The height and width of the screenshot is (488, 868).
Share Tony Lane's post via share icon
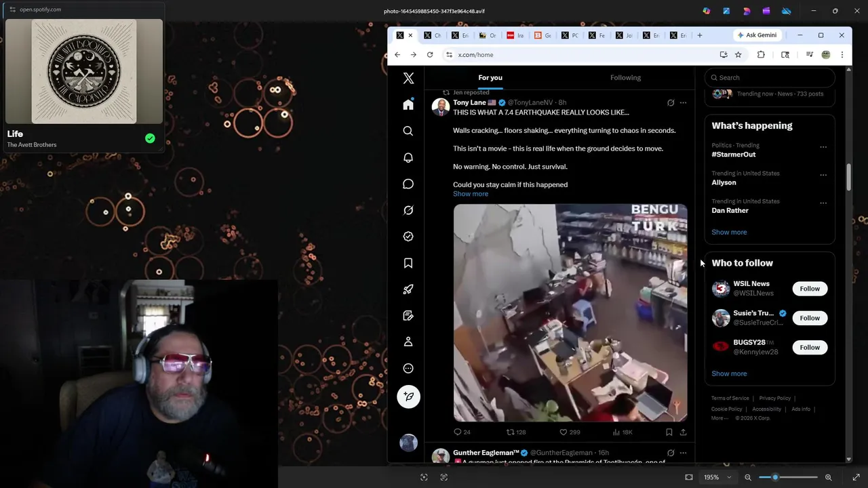click(x=683, y=432)
